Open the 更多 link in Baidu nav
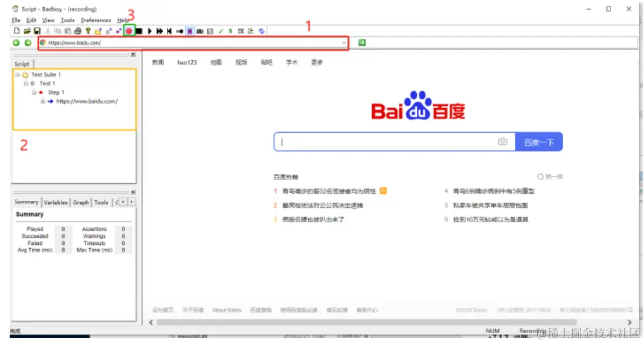644x344 pixels. (x=316, y=62)
